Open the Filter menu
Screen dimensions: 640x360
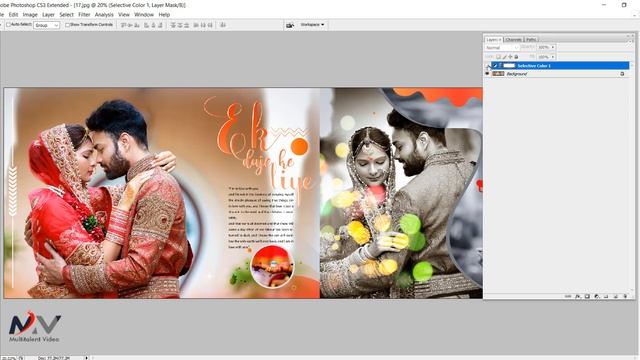(84, 15)
